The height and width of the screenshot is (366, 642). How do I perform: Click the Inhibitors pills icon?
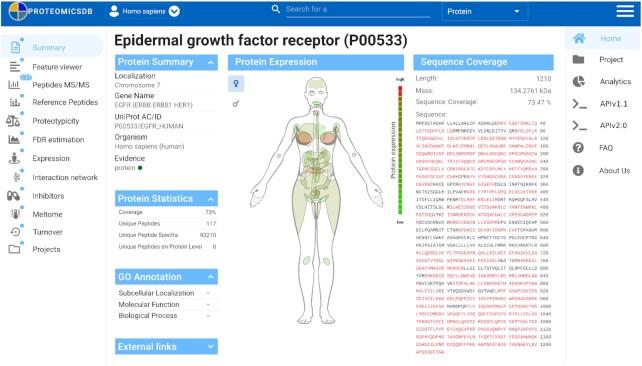click(x=14, y=196)
